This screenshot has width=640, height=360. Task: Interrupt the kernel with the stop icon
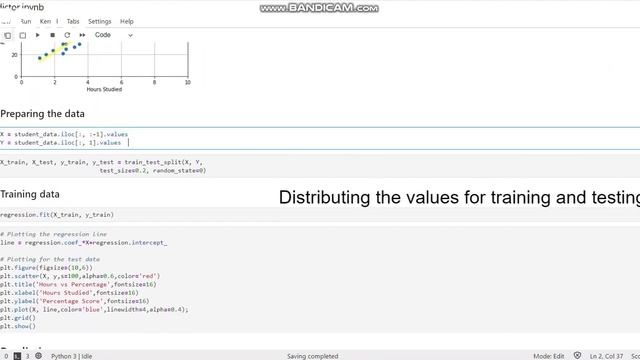click(53, 35)
